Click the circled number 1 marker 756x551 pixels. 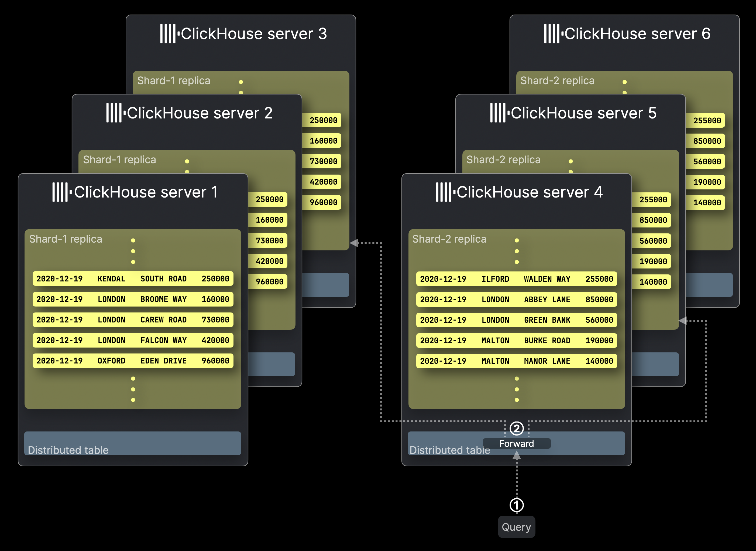click(516, 505)
